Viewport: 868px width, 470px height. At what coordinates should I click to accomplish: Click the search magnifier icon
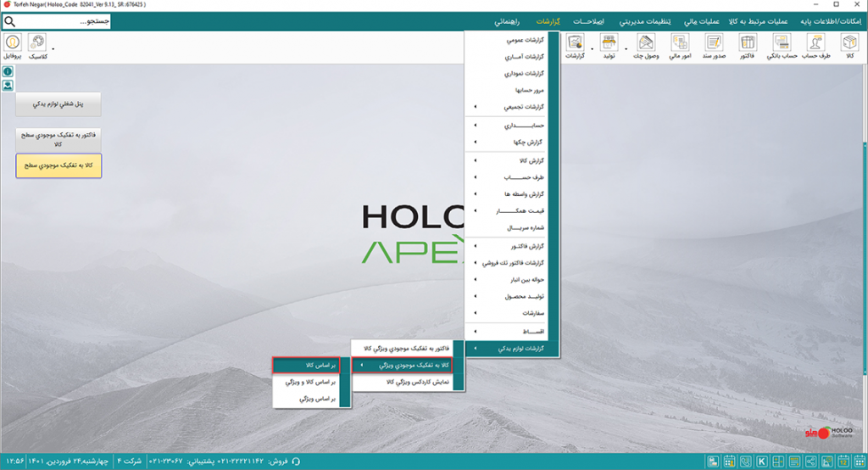tap(9, 21)
